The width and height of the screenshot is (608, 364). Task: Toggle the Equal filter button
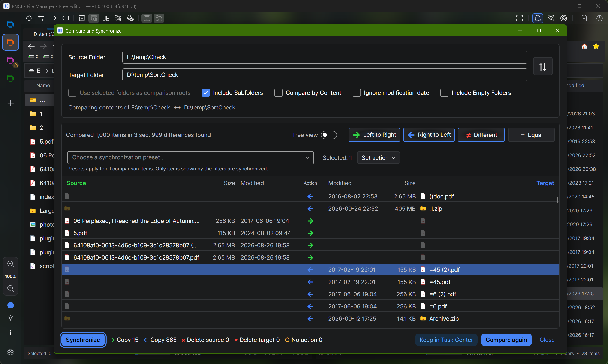531,135
